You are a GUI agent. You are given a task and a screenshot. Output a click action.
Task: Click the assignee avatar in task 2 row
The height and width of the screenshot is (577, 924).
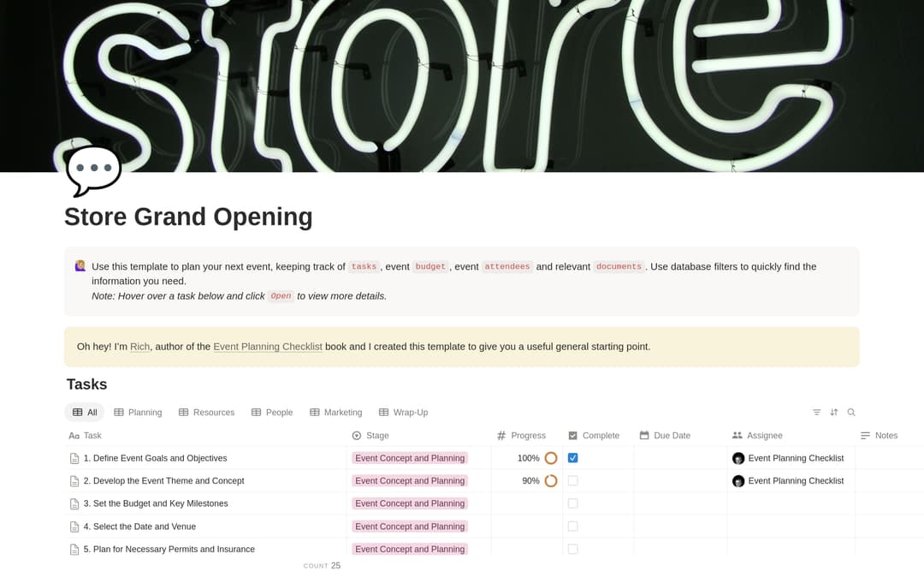point(738,481)
